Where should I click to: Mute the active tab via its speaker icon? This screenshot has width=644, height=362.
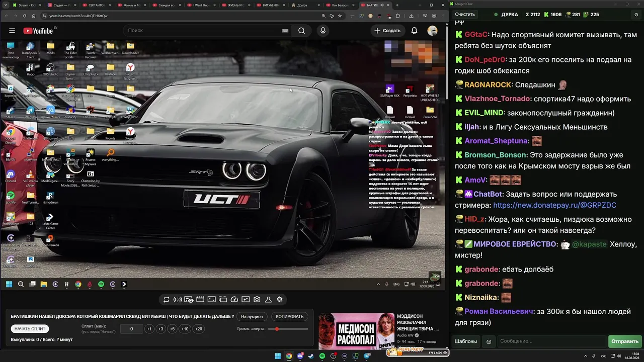point(382,5)
